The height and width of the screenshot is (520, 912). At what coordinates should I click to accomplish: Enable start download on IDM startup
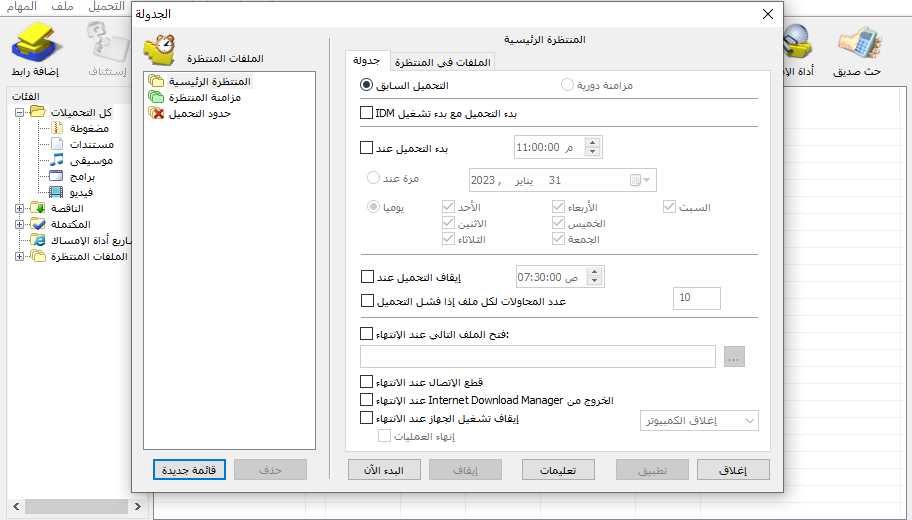pos(366,113)
